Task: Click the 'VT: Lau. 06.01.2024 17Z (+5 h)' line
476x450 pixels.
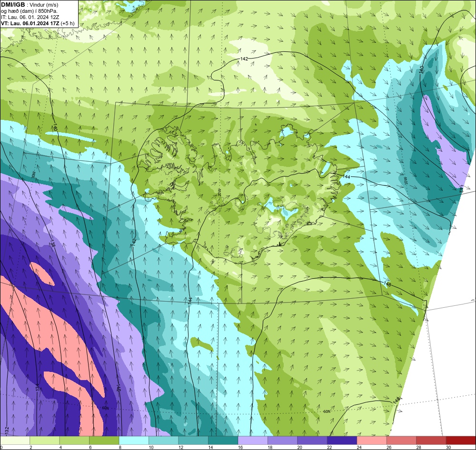Action: click(38, 23)
